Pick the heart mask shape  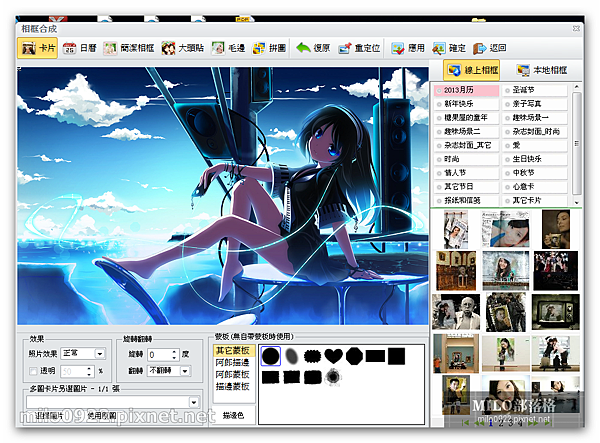[x=333, y=356]
